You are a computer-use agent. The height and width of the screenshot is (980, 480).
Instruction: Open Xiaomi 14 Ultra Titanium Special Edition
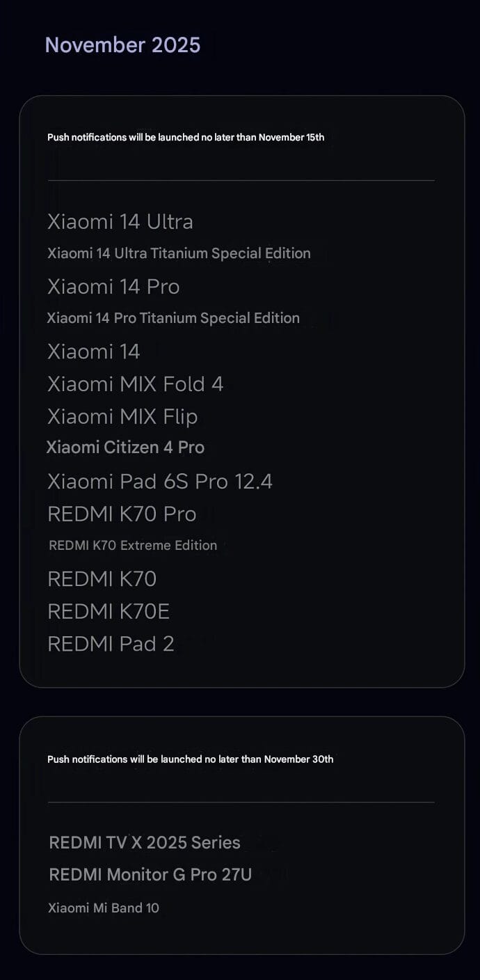pos(179,253)
